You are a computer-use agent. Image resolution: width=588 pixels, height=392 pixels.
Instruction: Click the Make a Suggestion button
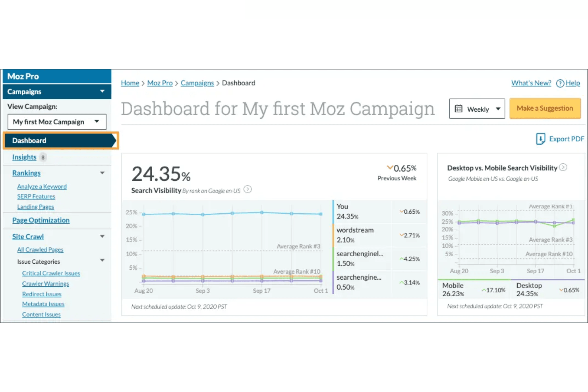tap(545, 108)
